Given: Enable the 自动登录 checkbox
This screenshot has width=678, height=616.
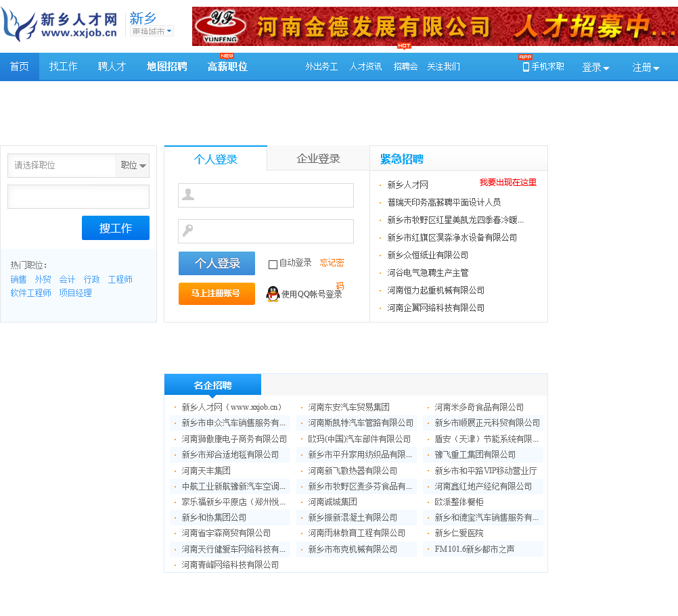Looking at the screenshot, I should click(273, 264).
